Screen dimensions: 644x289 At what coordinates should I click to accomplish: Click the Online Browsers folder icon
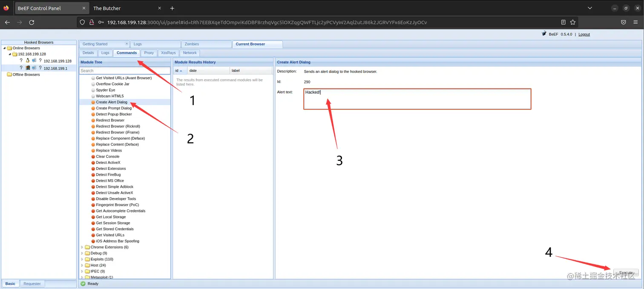9,48
